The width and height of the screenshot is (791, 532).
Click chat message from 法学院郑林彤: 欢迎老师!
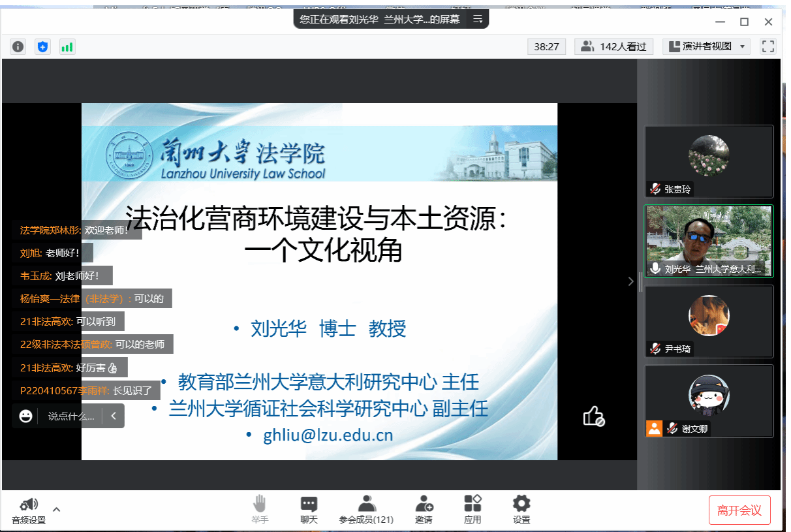[x=77, y=230]
